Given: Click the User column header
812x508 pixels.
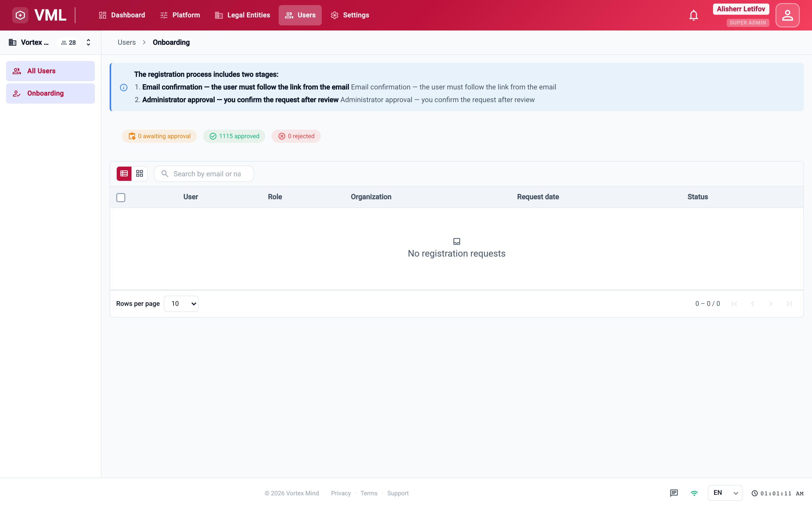Looking at the screenshot, I should [191, 197].
